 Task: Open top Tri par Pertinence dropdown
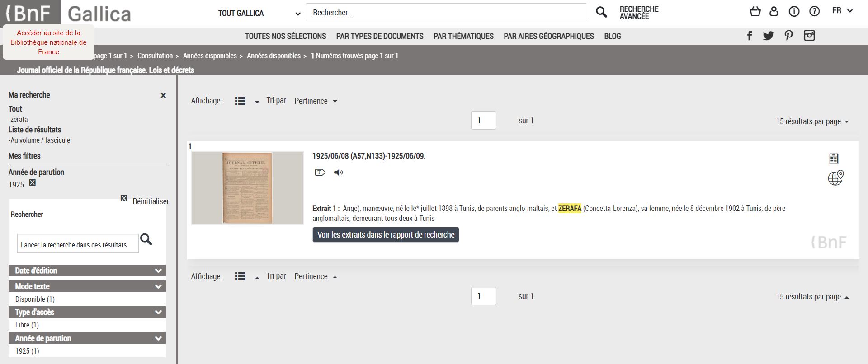(316, 101)
